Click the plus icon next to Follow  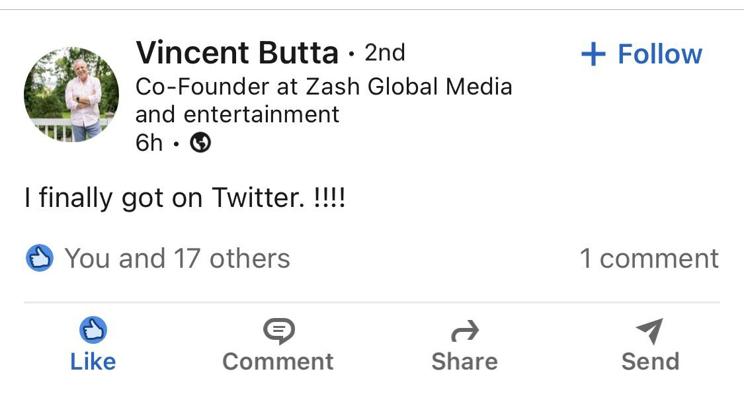(593, 54)
